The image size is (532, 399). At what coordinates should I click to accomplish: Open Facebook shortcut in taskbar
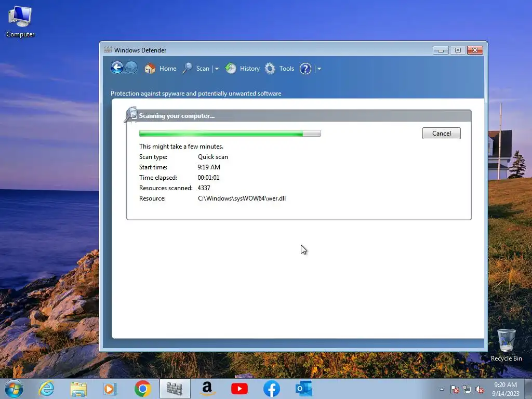pos(271,389)
